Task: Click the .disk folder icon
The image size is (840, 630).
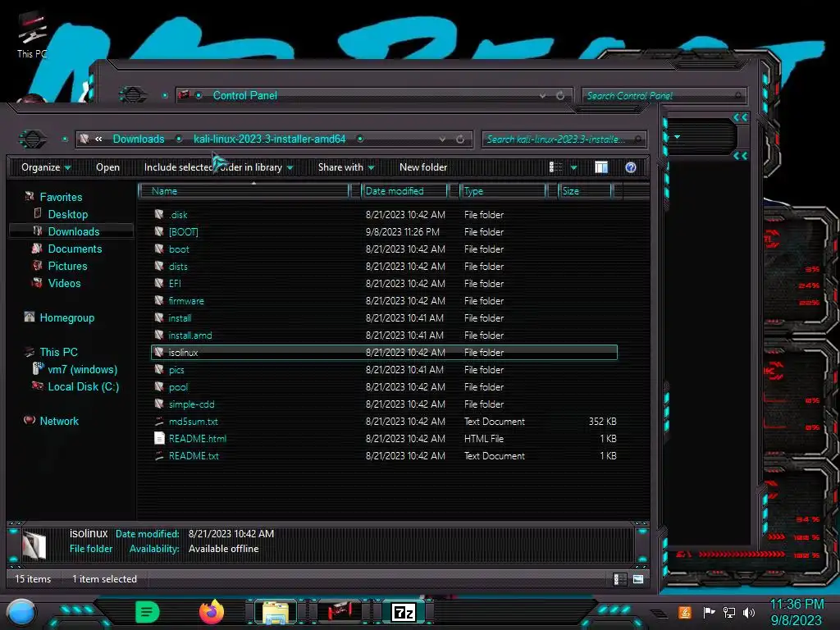Action: (x=159, y=214)
